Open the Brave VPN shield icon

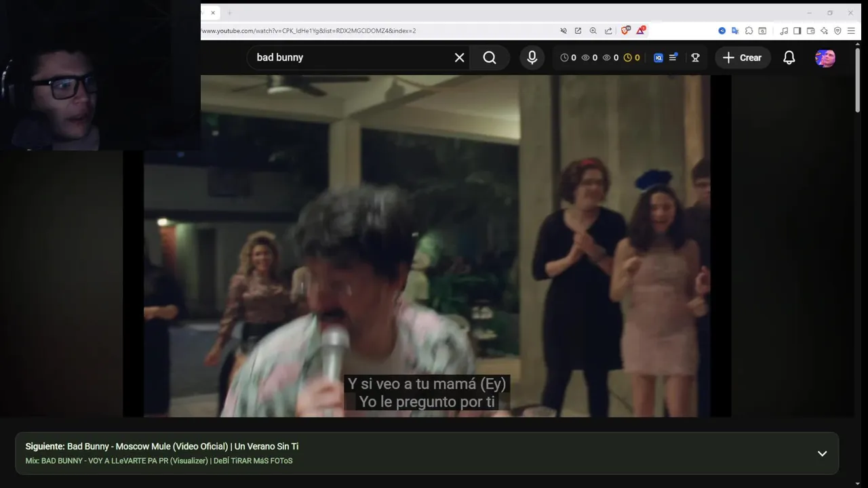[x=837, y=30]
